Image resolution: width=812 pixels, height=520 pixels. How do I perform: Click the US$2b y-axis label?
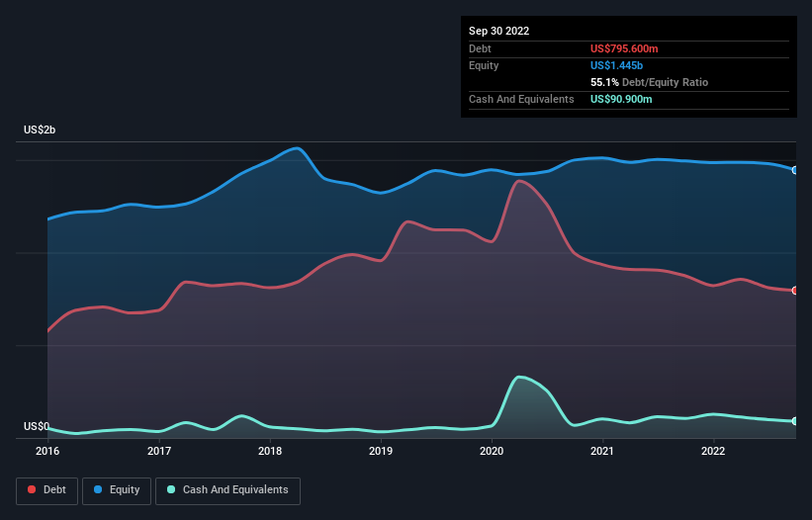[x=40, y=130]
